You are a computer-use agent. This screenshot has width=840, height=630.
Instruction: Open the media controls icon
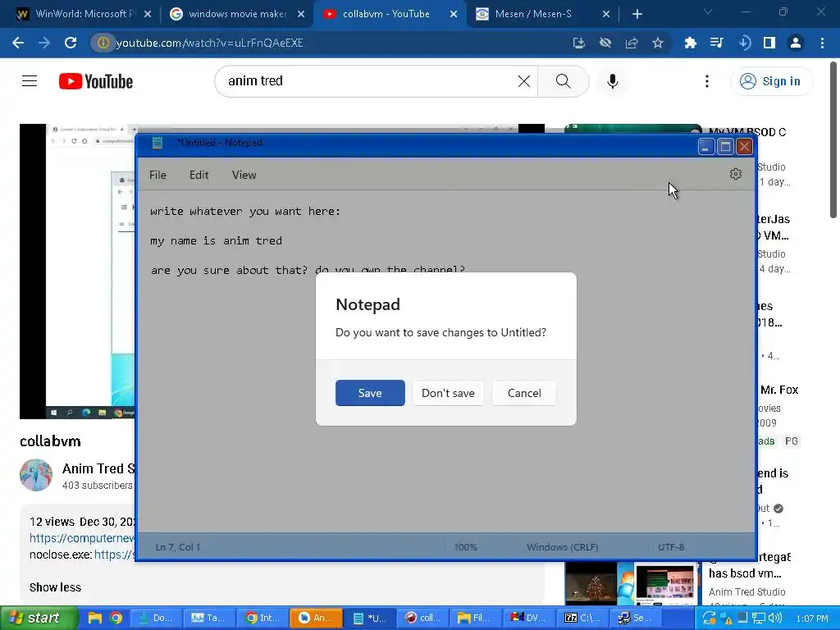click(x=716, y=43)
